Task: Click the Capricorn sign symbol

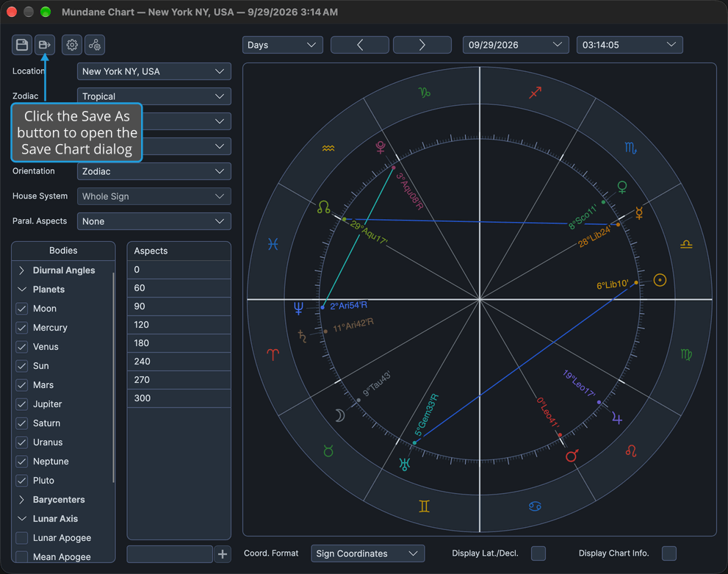Action: (x=425, y=93)
